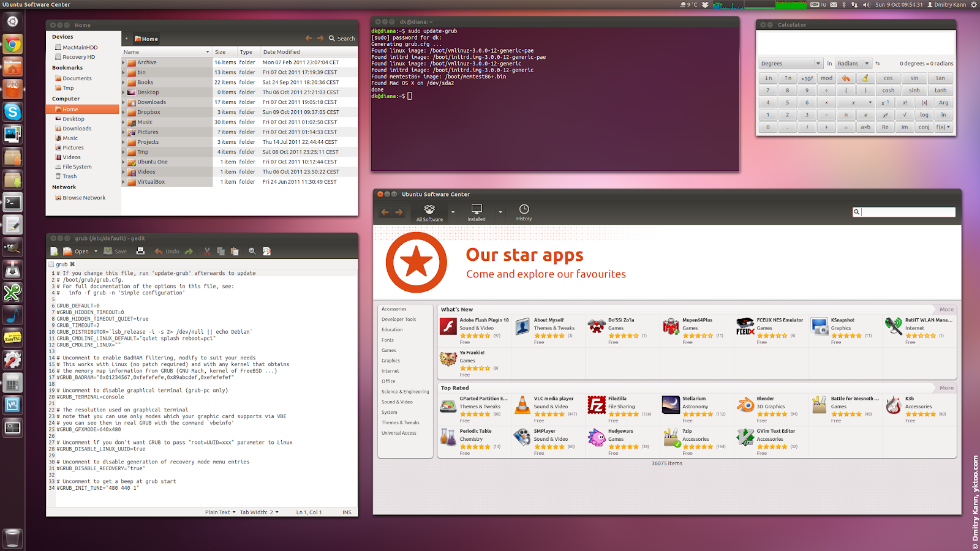
Task: Swap conversion units icon in Calculator
Action: 877,63
